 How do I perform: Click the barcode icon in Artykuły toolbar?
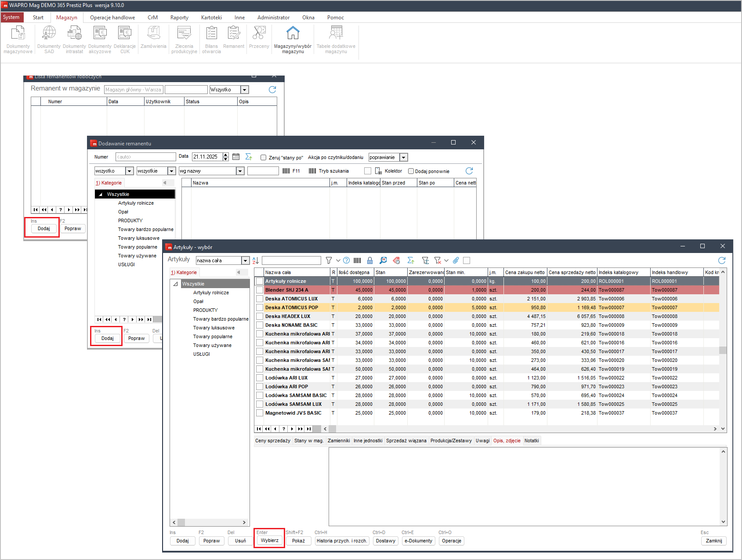[x=357, y=260]
